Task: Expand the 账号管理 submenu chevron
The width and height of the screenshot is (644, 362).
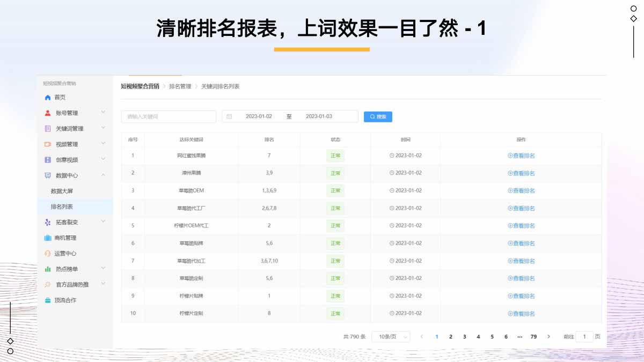Action: (x=103, y=112)
